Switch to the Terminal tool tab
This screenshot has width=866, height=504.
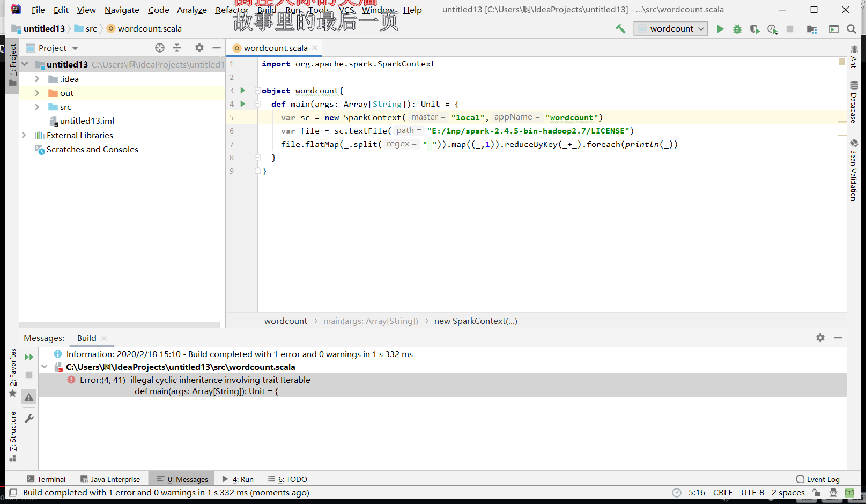[46, 479]
